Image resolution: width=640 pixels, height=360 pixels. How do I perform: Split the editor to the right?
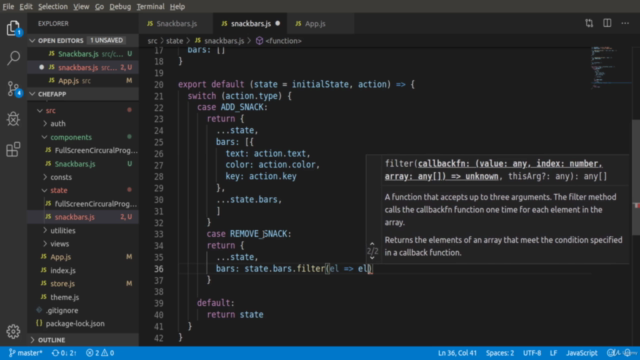(x=607, y=23)
